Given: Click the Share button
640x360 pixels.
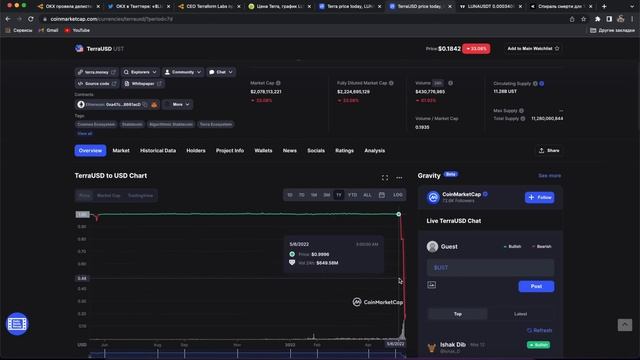Looking at the screenshot, I should (x=549, y=151).
